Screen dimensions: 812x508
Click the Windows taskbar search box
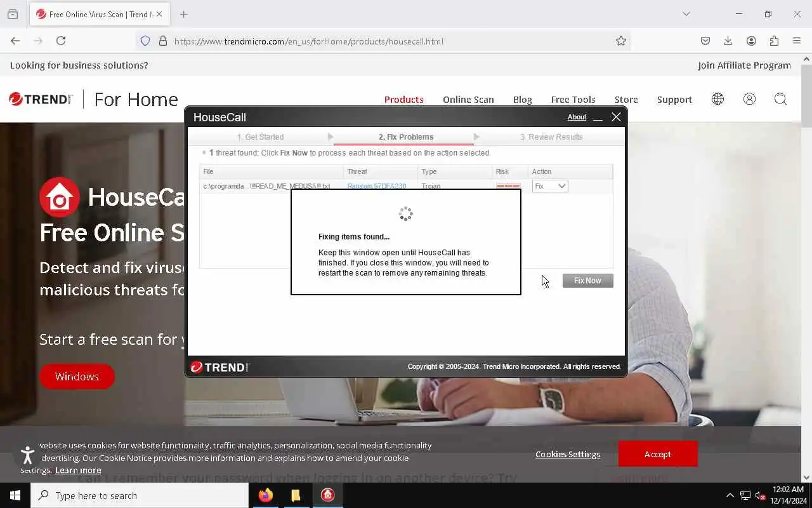click(x=140, y=495)
